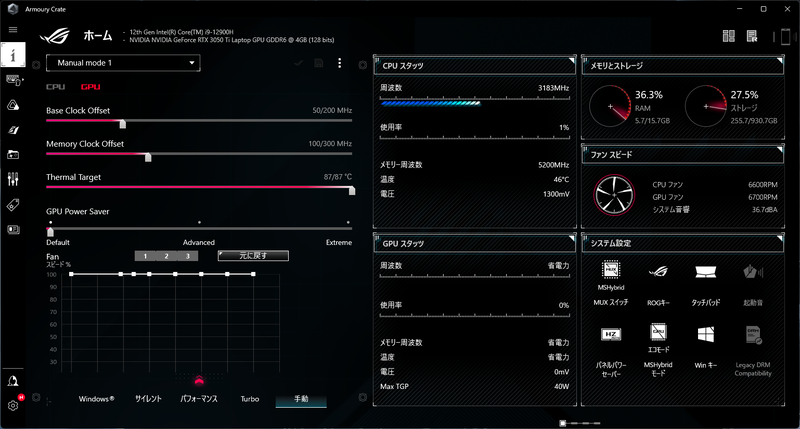Toggle the Panel Power Saver setting
This screenshot has height=429, width=800.
click(x=611, y=335)
